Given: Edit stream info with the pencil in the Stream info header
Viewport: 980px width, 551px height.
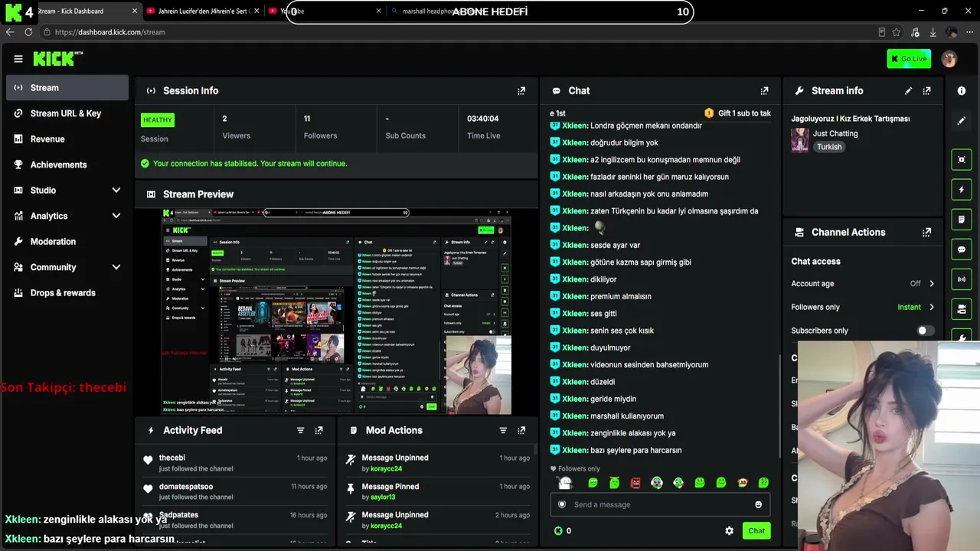Looking at the screenshot, I should [908, 90].
